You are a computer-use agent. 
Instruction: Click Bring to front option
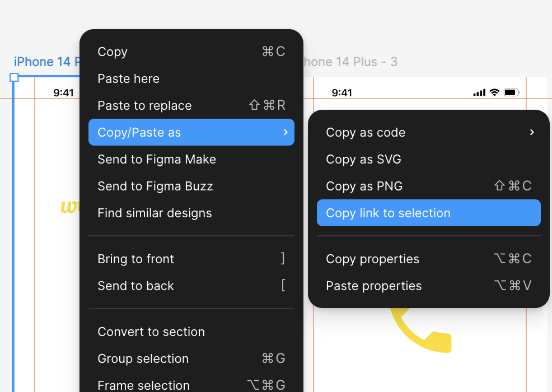190,259
